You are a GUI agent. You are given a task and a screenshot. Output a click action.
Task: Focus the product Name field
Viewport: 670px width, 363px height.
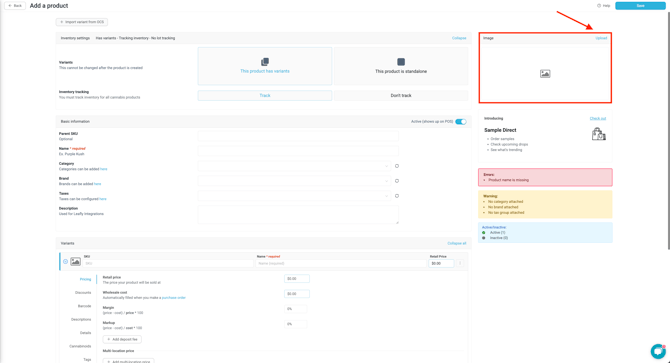[298, 151]
